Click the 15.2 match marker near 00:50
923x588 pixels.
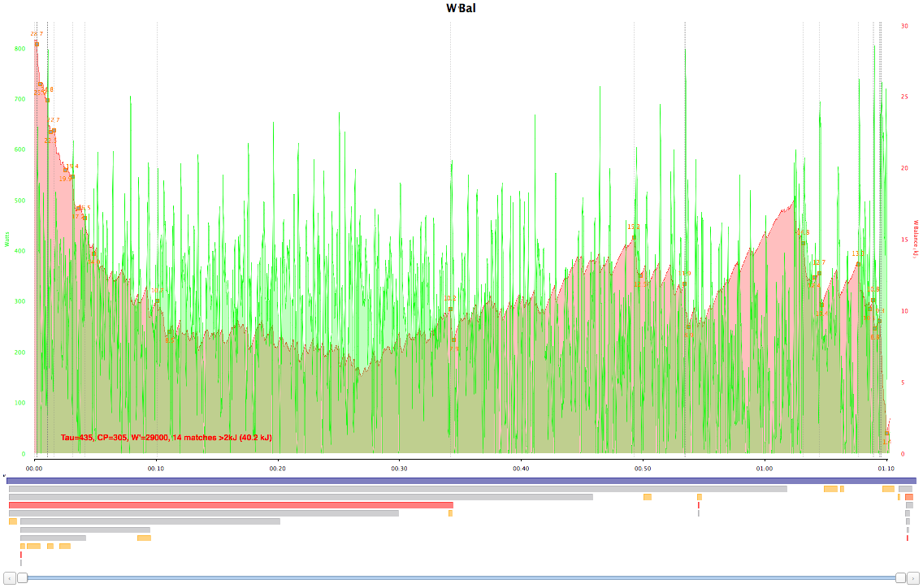[634, 238]
